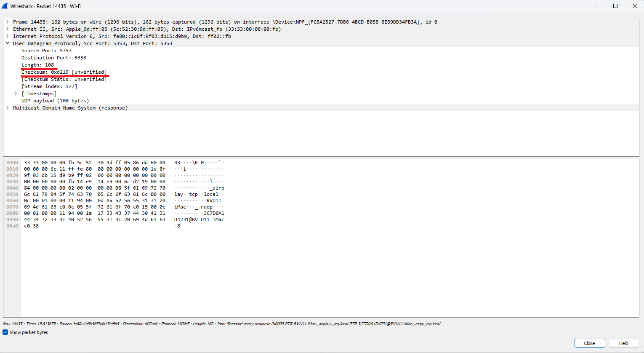Click the packet summary status line
The width and height of the screenshot is (644, 353).
[x=221, y=324]
